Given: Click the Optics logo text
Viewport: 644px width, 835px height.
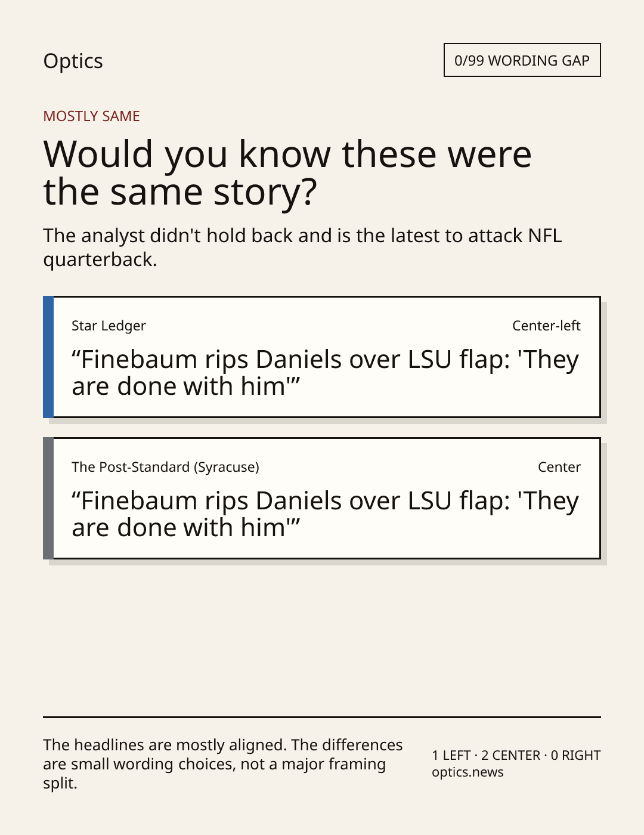Looking at the screenshot, I should click(73, 61).
